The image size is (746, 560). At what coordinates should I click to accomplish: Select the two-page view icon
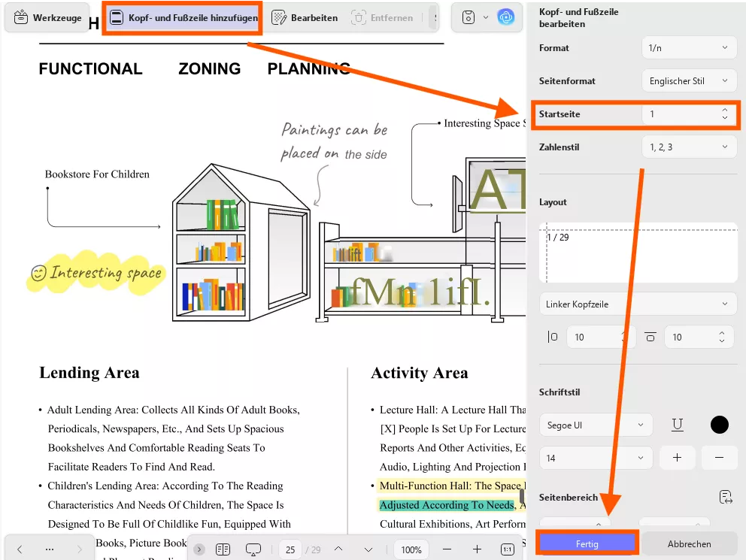[x=223, y=549]
